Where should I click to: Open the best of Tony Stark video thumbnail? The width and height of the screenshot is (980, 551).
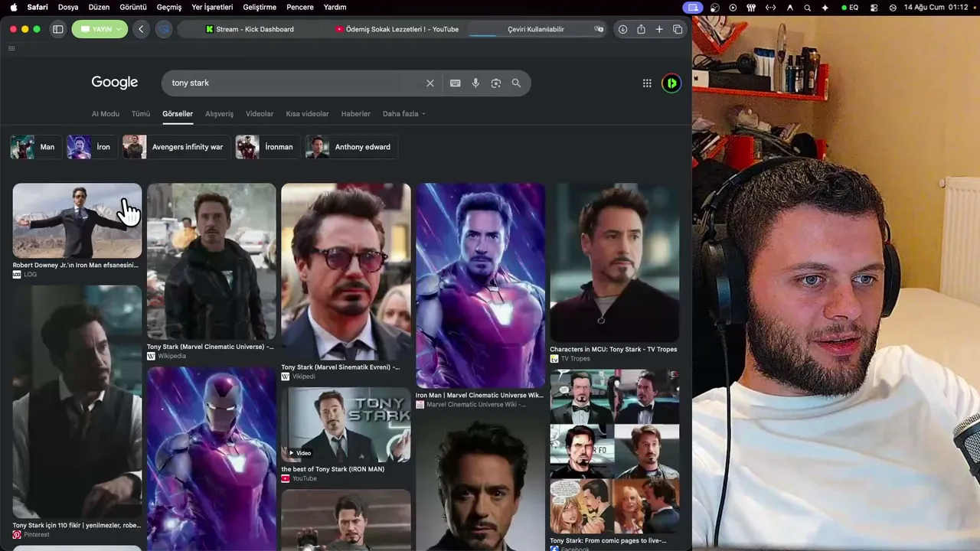tap(346, 425)
